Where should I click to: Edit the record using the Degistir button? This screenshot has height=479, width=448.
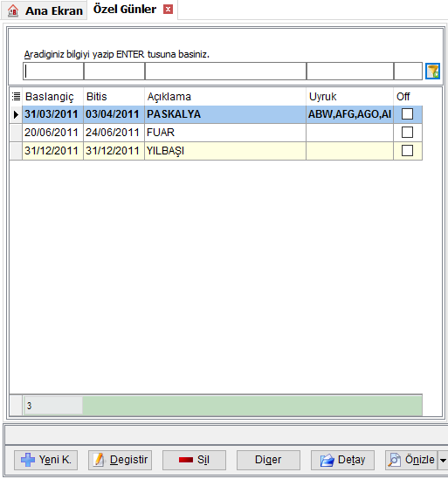coord(121,460)
